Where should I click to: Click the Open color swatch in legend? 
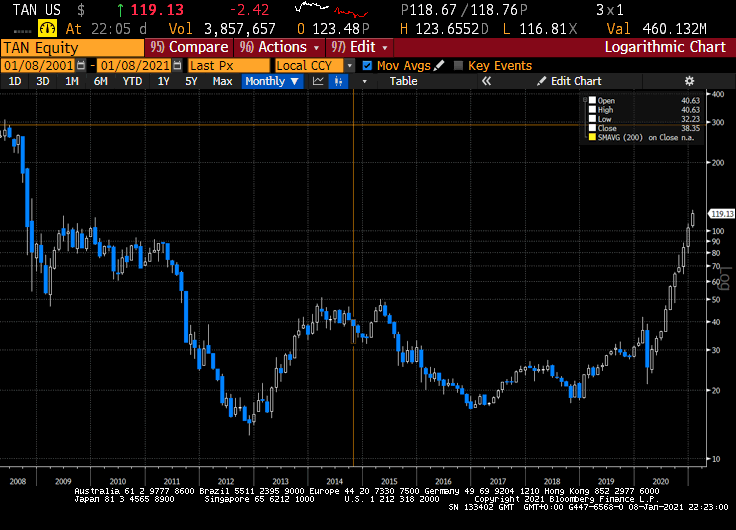click(x=592, y=100)
